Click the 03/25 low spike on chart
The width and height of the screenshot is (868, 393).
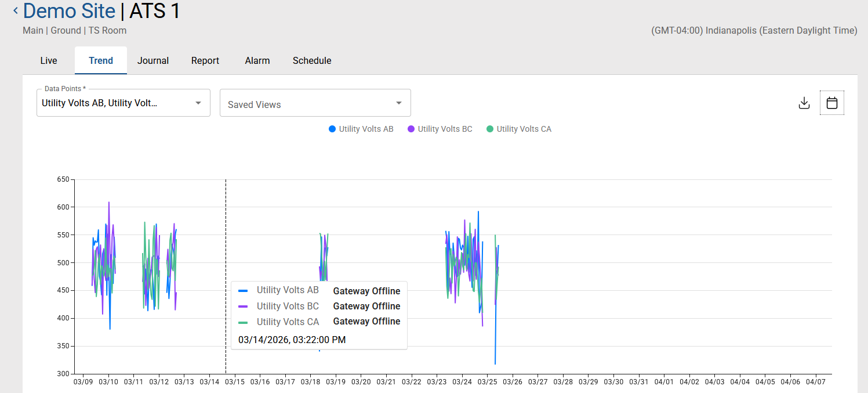coord(495,363)
